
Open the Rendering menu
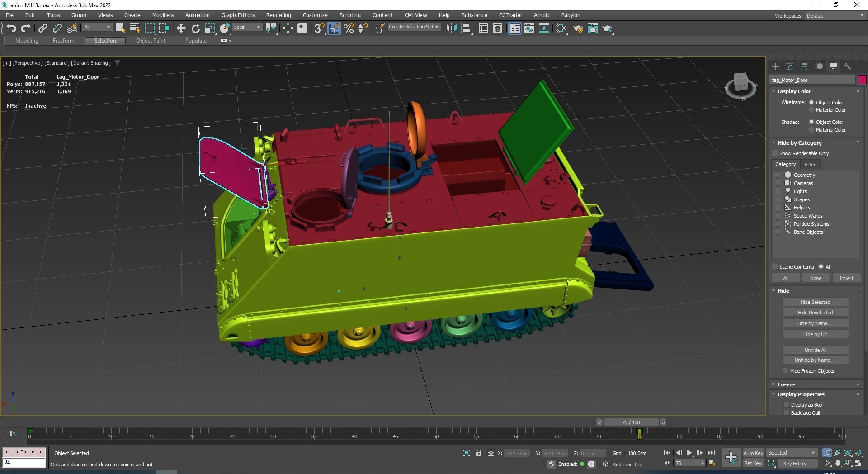(x=278, y=15)
